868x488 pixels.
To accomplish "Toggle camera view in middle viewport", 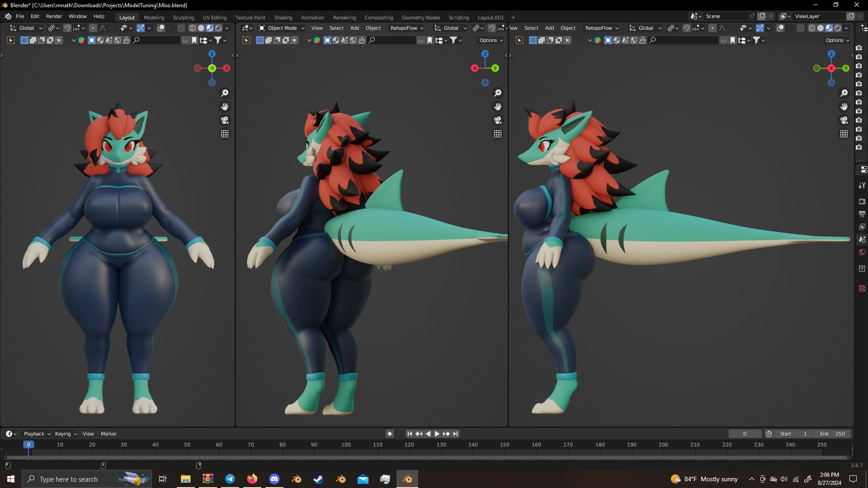I will coord(498,120).
